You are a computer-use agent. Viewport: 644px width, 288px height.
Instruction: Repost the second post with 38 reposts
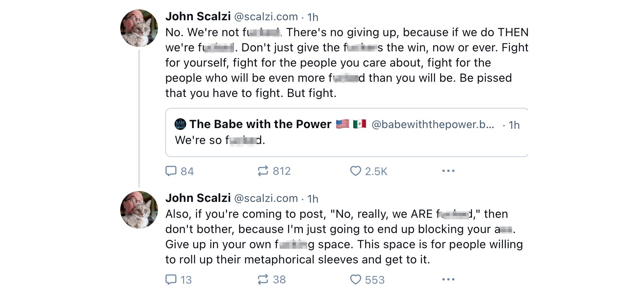pos(263,279)
